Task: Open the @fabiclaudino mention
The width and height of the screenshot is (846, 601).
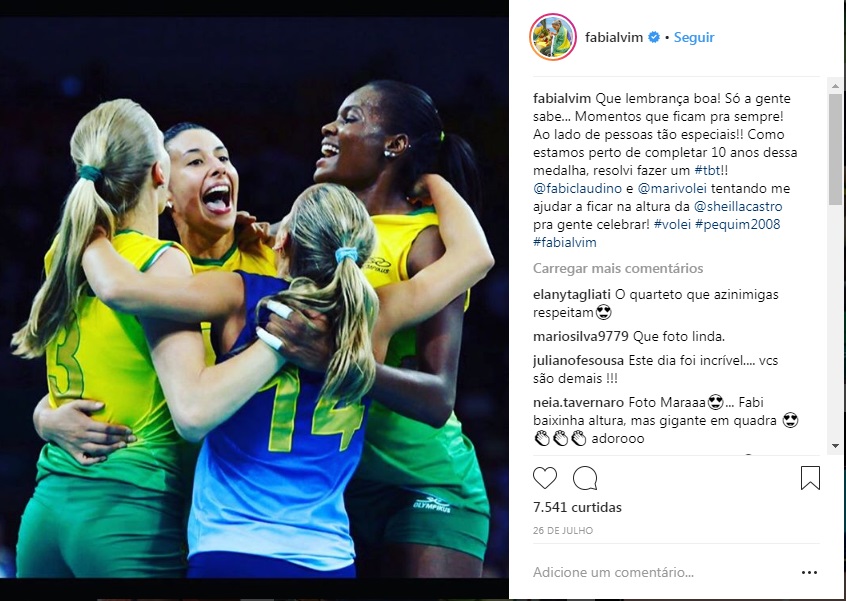Action: (577, 188)
